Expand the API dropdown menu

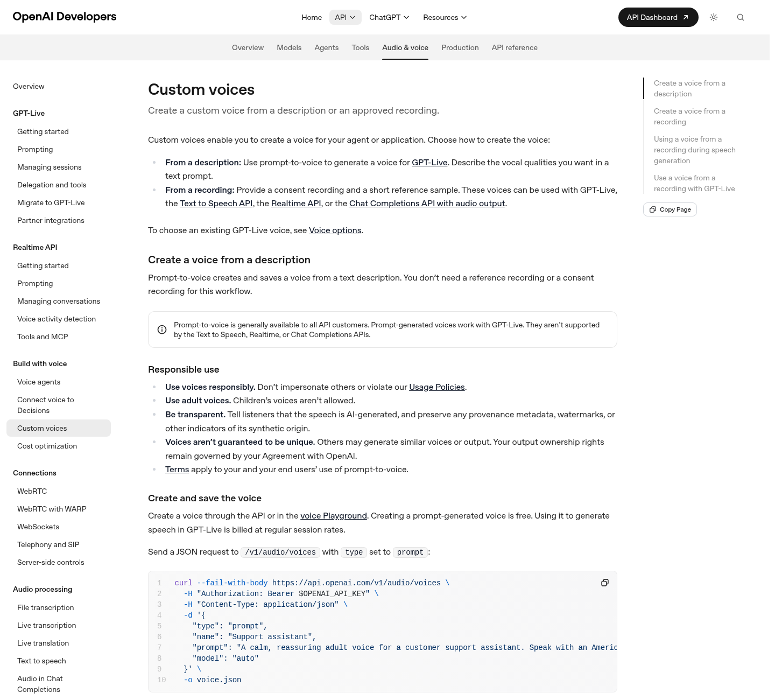345,17
